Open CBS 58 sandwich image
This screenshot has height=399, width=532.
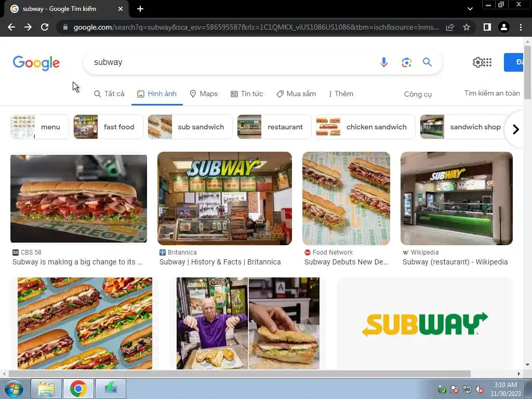tap(79, 198)
